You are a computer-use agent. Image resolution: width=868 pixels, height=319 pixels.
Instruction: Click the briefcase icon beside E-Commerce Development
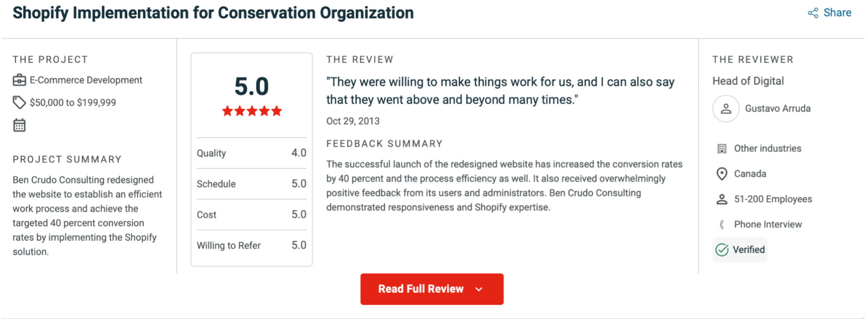click(19, 80)
